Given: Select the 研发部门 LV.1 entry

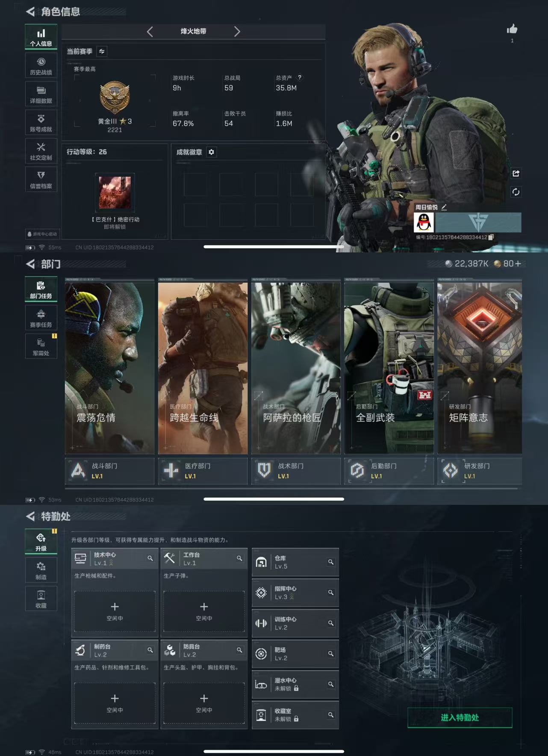Looking at the screenshot, I should (479, 471).
